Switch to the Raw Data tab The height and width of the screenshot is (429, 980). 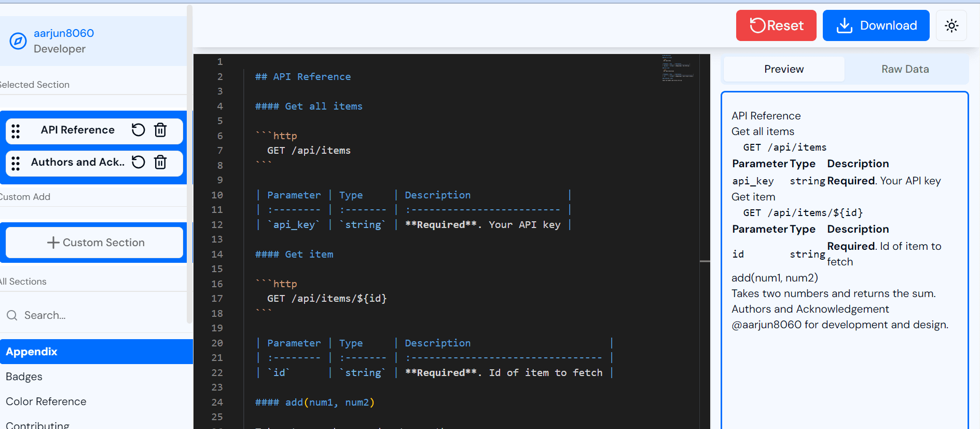[905, 69]
